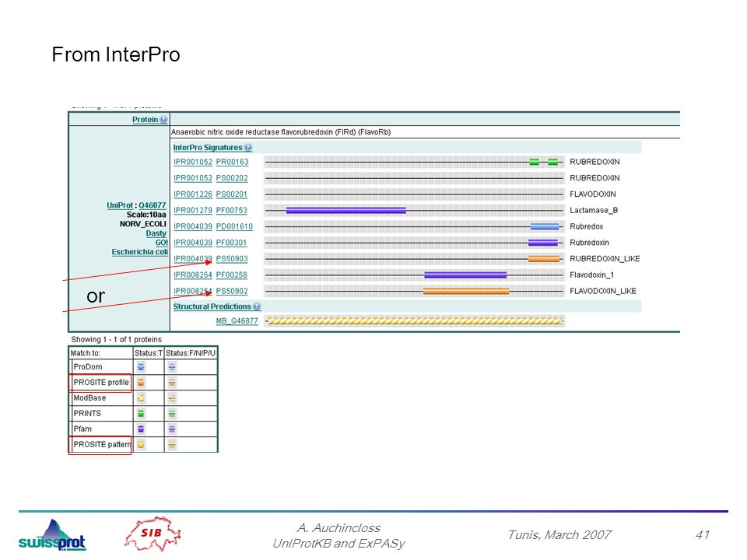747x560 pixels.
Task: Open Pfam signature PF00301
Action: [232, 243]
